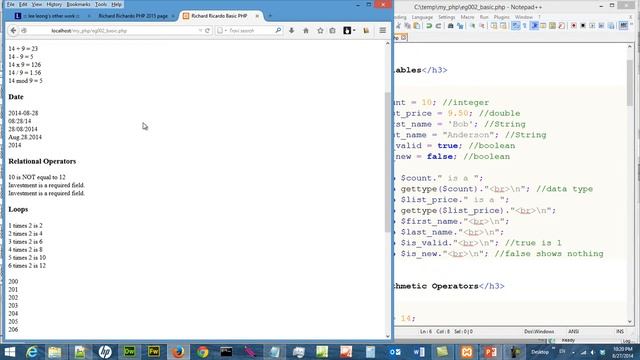Screen dimensions: 640x360
Task: Open the Firefox Help menu
Action: point(117,4)
